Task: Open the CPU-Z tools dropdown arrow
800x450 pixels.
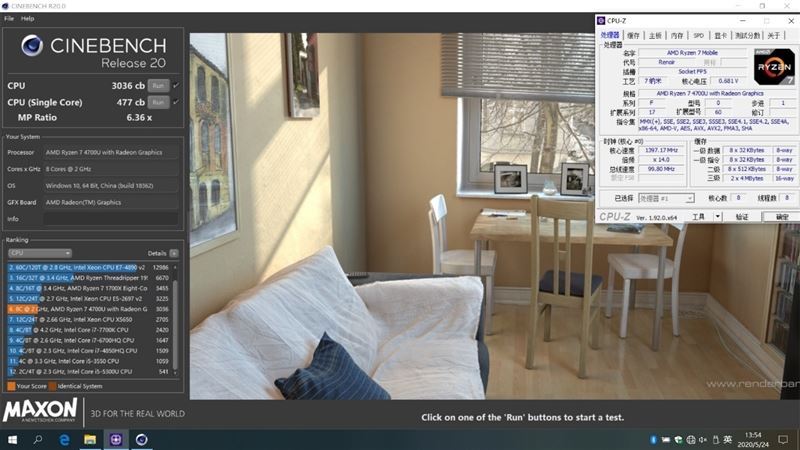Action: pos(717,216)
